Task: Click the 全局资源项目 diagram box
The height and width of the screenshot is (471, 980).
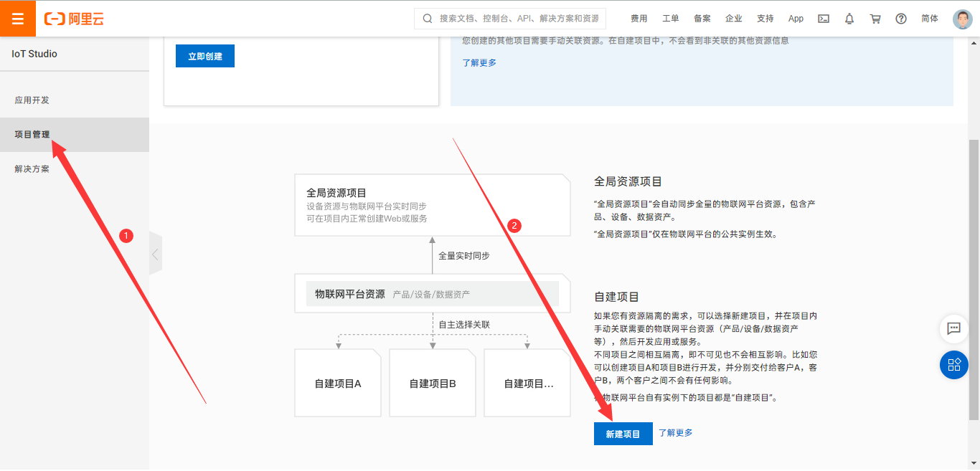Action: coord(433,205)
